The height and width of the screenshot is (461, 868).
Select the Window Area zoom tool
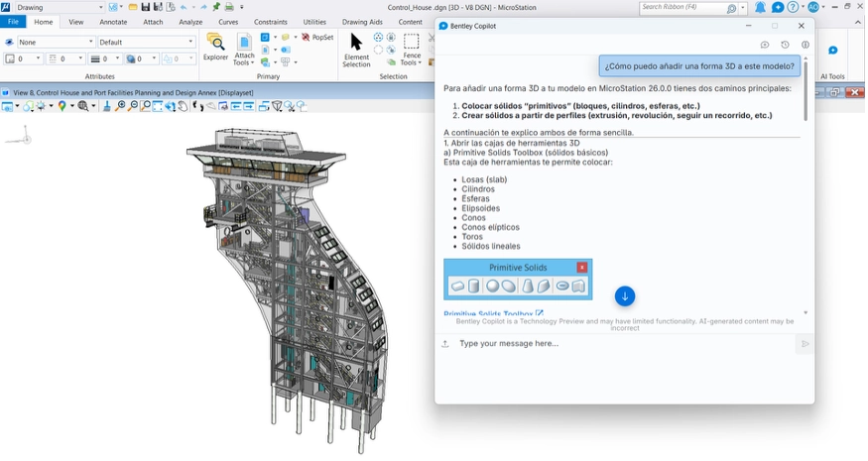[145, 106]
